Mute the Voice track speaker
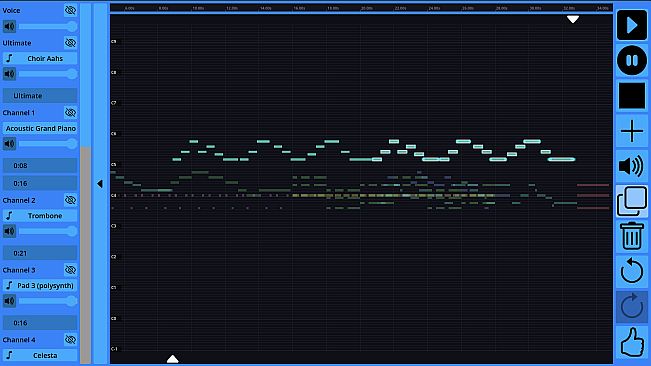Viewport: 651px width, 366px height. [x=9, y=26]
